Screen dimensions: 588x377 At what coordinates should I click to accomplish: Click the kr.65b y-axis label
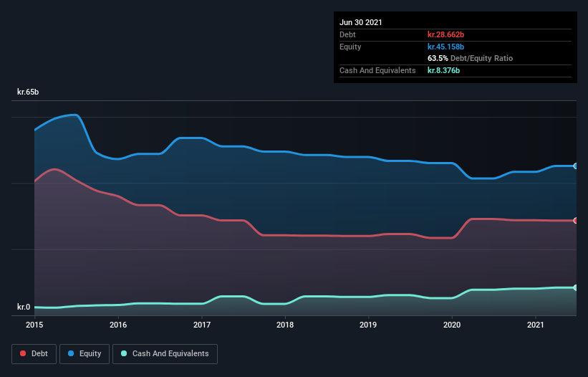tap(28, 92)
